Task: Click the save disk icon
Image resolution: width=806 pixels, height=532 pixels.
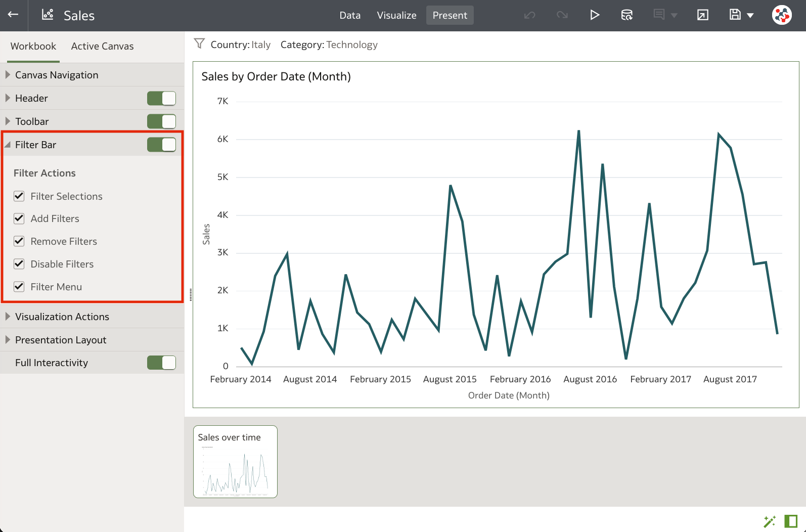Action: click(x=735, y=15)
